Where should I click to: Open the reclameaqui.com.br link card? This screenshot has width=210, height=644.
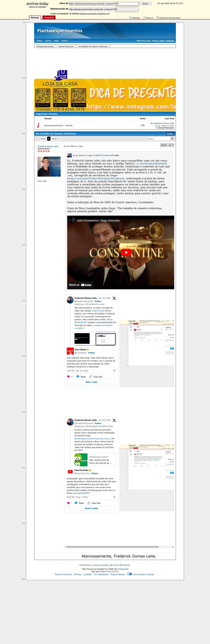tap(95, 460)
